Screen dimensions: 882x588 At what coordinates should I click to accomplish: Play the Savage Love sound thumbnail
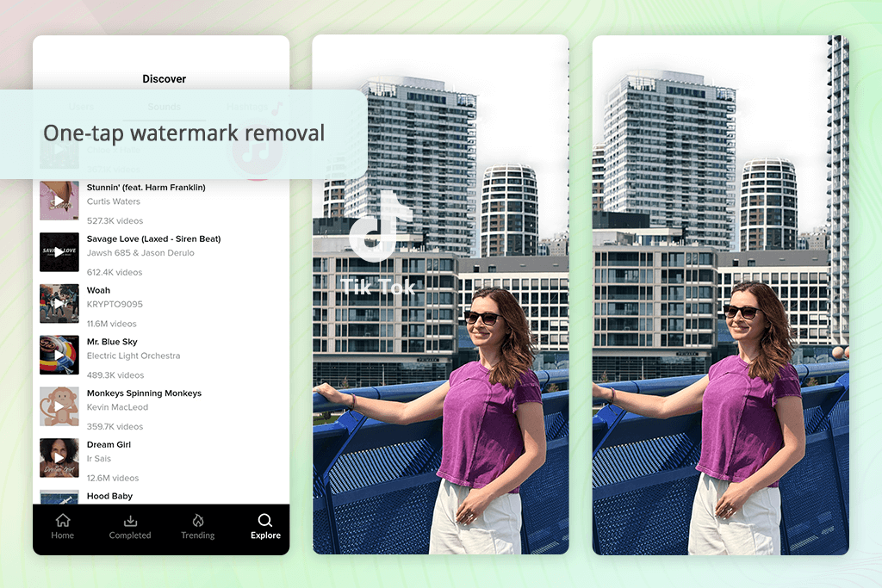click(59, 252)
